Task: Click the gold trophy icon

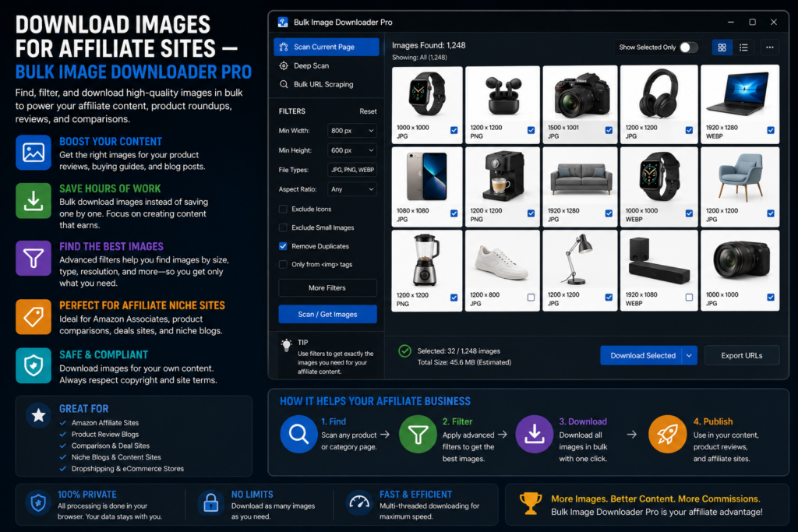Action: click(x=530, y=503)
